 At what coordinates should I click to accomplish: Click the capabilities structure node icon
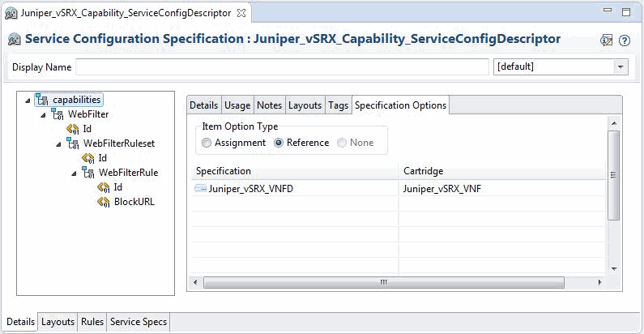point(42,100)
